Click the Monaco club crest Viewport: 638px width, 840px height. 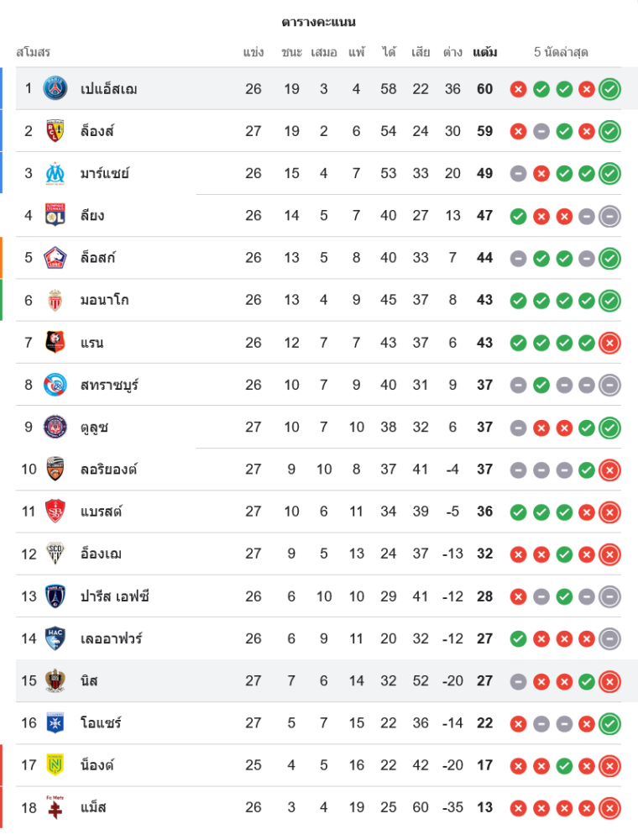(55, 300)
